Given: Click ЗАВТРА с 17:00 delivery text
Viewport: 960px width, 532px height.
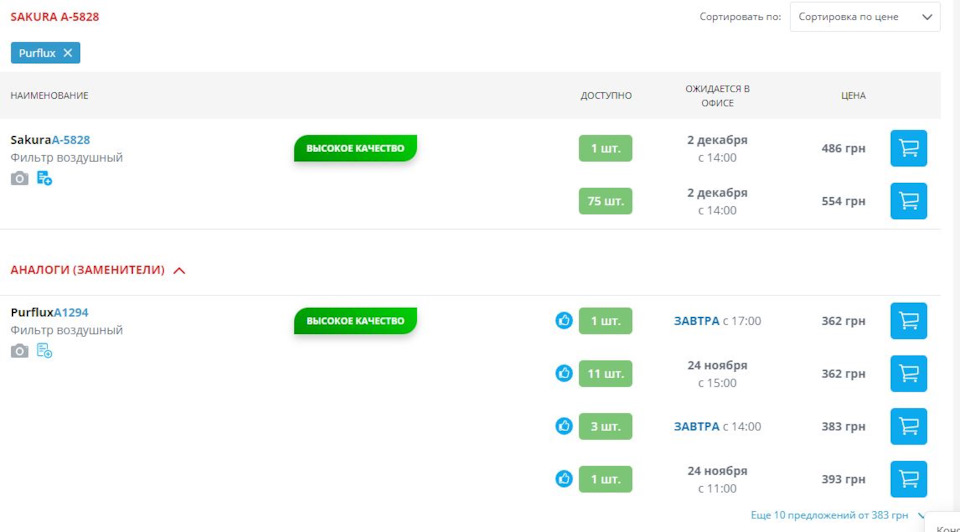Looking at the screenshot, I should [x=718, y=321].
